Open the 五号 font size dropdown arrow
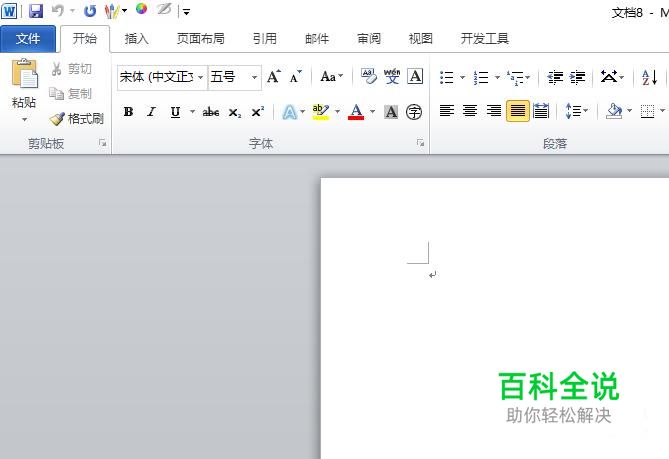The height and width of the screenshot is (459, 669). coord(255,77)
